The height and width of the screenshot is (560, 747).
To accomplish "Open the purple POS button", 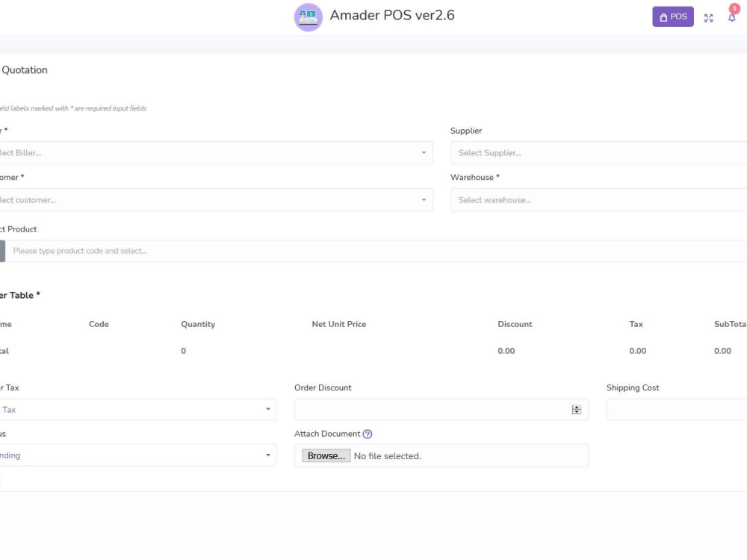I will tap(673, 16).
